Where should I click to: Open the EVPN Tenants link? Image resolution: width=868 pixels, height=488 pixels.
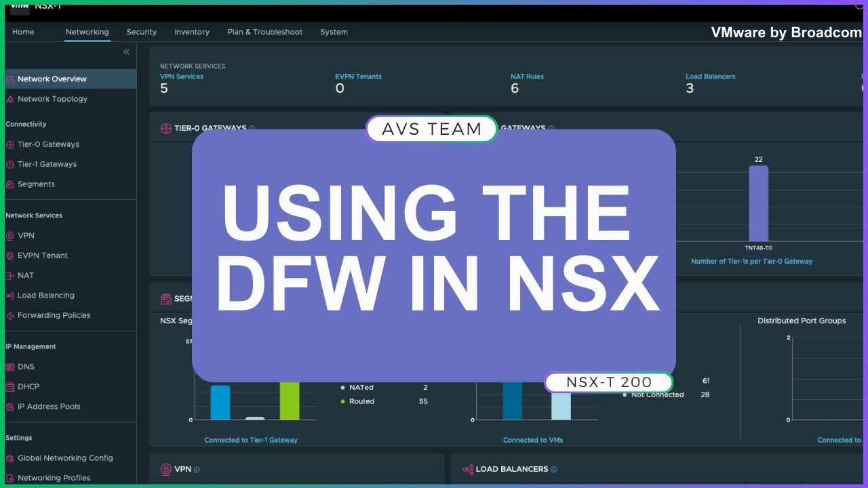[358, 77]
